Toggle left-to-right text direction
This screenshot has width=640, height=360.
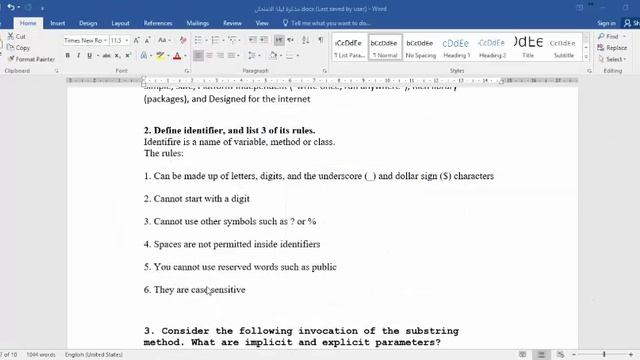point(279,40)
